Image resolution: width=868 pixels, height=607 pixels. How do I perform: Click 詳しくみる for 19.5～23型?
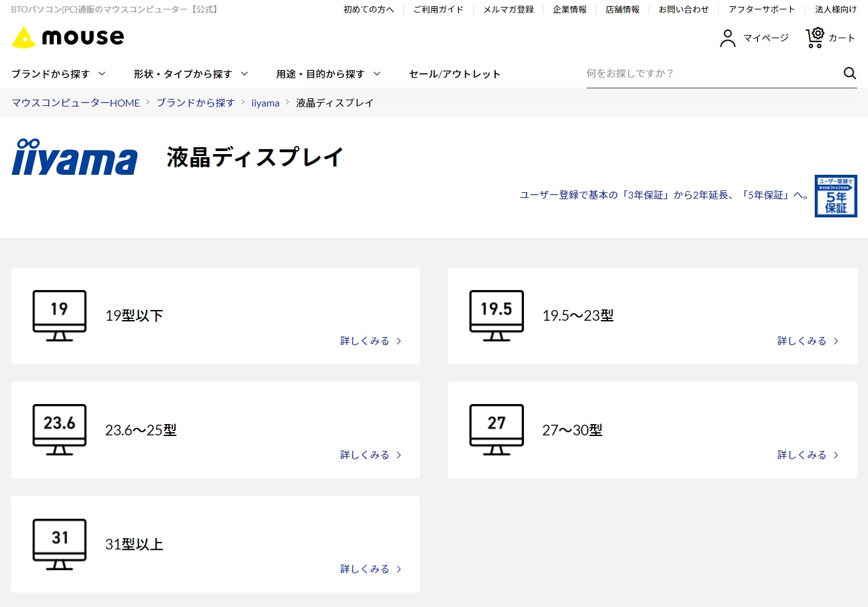pos(808,341)
